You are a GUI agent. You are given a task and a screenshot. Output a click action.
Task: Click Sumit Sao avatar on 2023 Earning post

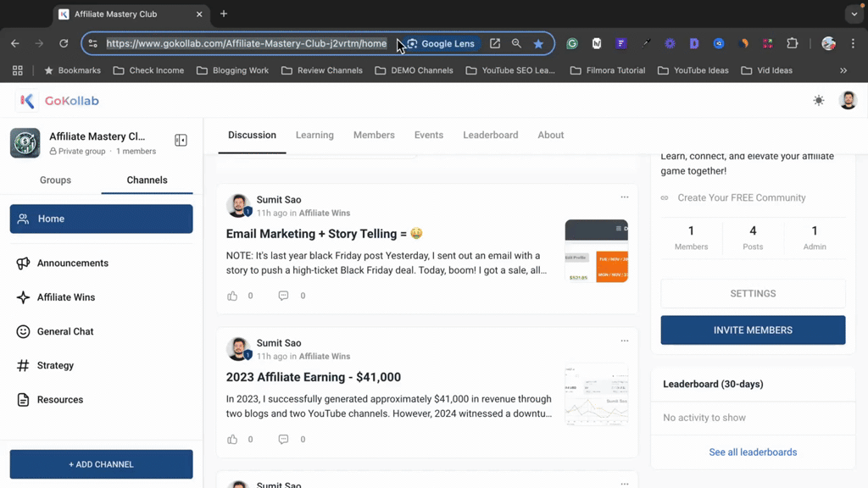(238, 348)
